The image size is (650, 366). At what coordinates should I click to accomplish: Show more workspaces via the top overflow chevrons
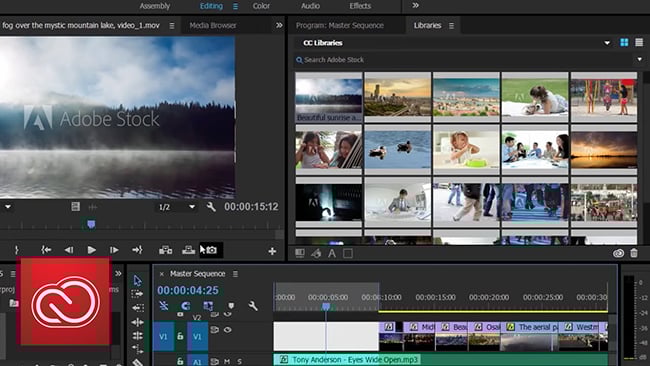point(415,5)
